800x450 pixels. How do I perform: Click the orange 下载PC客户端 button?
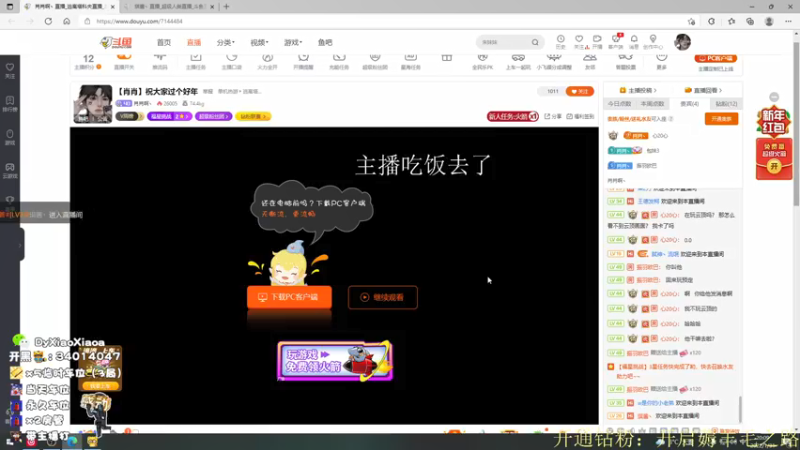[289, 297]
